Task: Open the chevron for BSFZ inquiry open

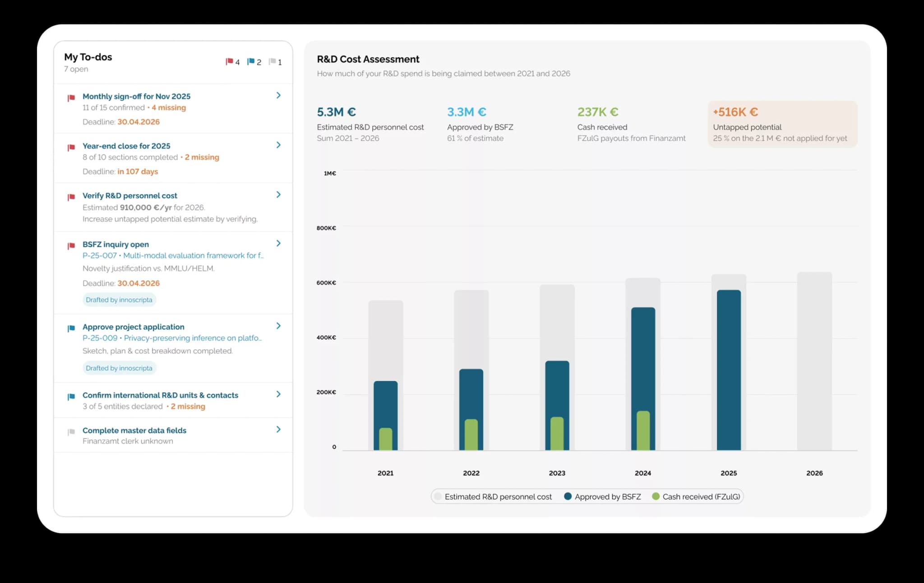Action: [x=278, y=243]
